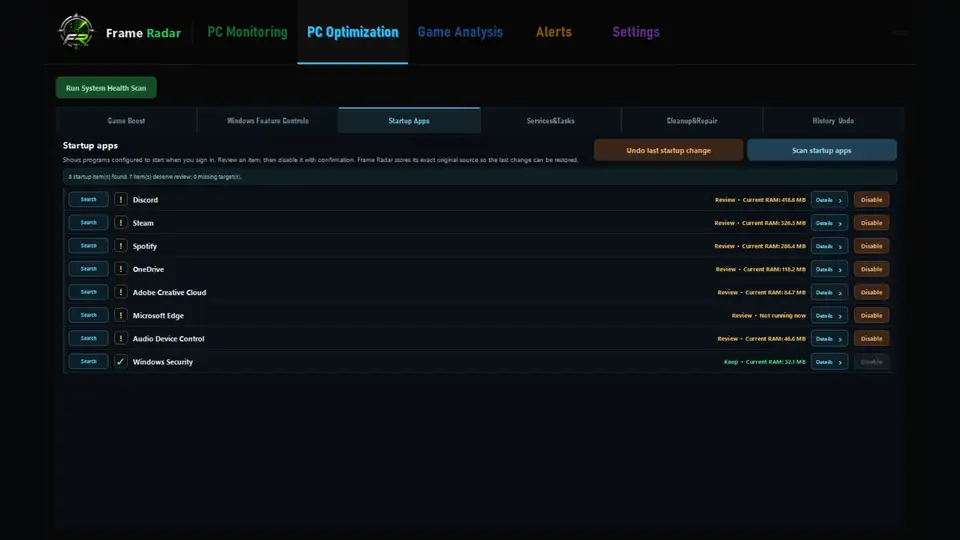Open Details for Audio Device Control
The width and height of the screenshot is (960, 540).
click(829, 339)
